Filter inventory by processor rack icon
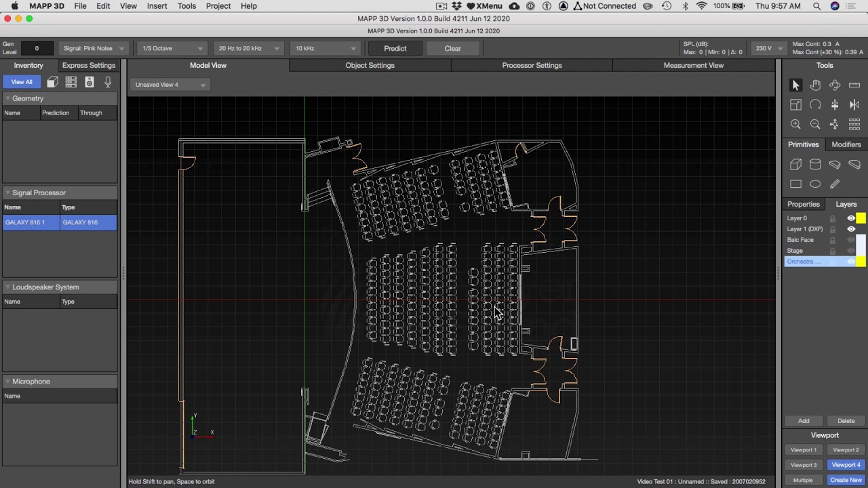The height and width of the screenshot is (488, 868). click(x=71, y=82)
